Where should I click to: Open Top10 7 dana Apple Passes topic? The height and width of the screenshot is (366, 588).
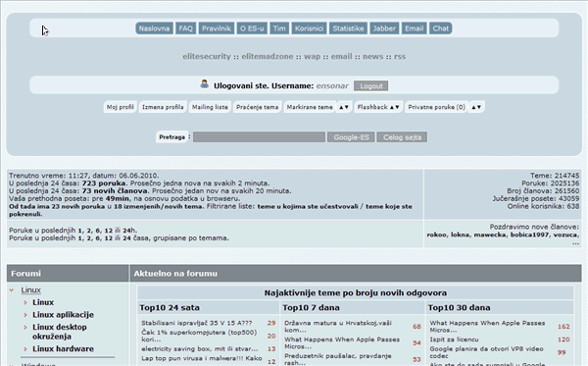(342, 342)
